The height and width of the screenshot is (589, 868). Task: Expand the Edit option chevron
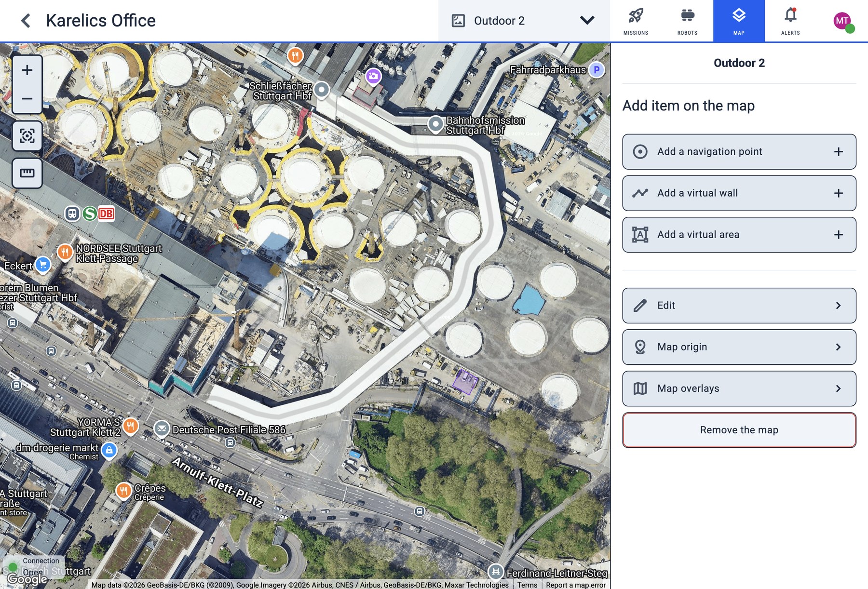click(x=838, y=306)
